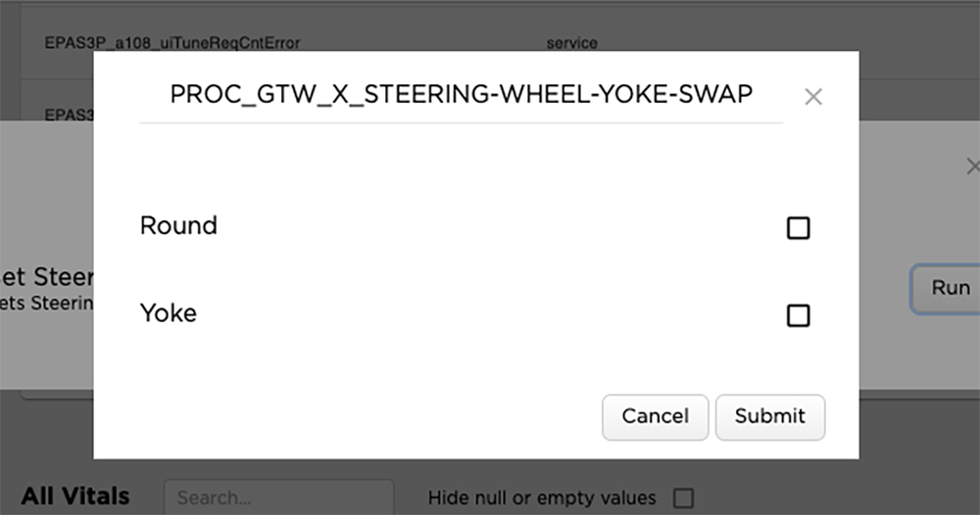Click the Run button behind the dialog
The height and width of the screenshot is (515, 980).
(949, 288)
